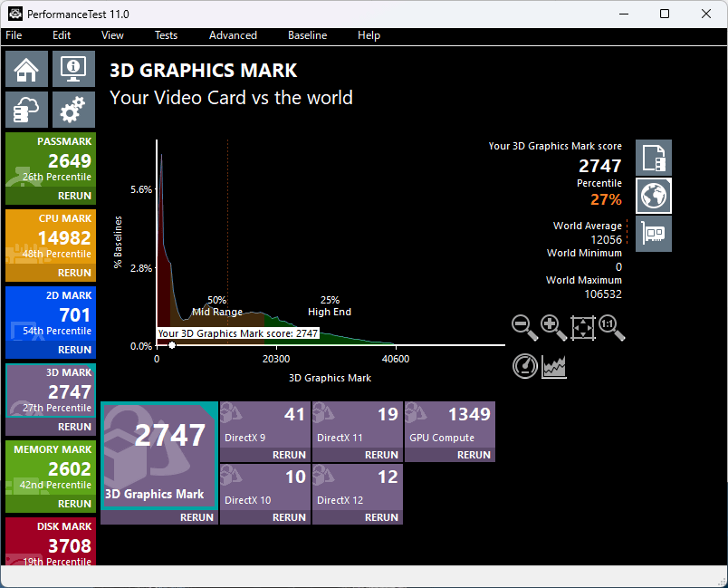Rerun the DirectX 9 test
Viewport: 728px width, 588px height.
point(289,455)
